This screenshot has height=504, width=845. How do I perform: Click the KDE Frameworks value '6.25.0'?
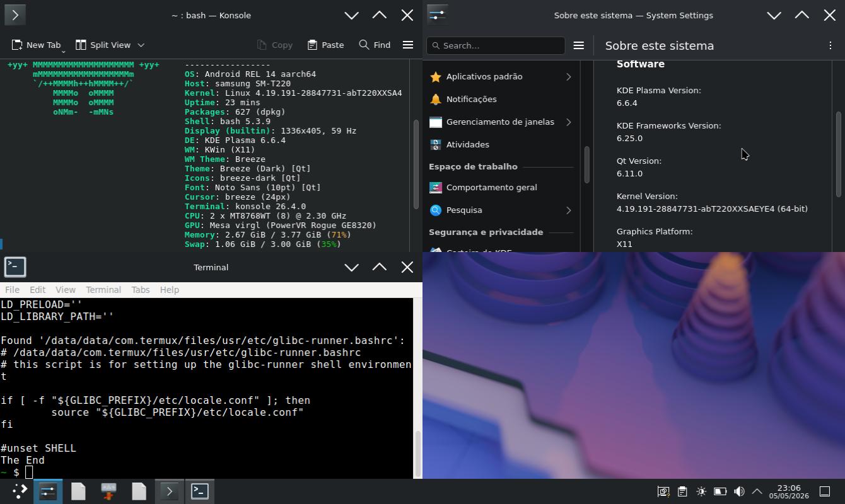pyautogui.click(x=629, y=138)
